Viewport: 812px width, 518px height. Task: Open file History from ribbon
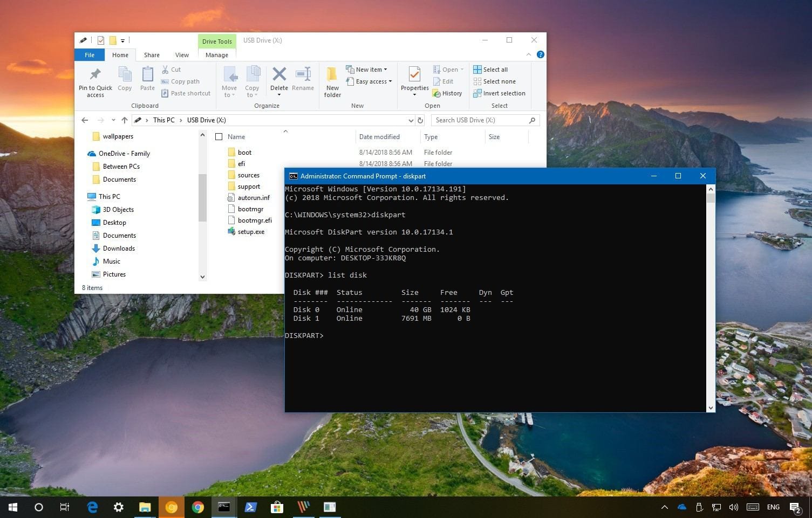tap(447, 93)
